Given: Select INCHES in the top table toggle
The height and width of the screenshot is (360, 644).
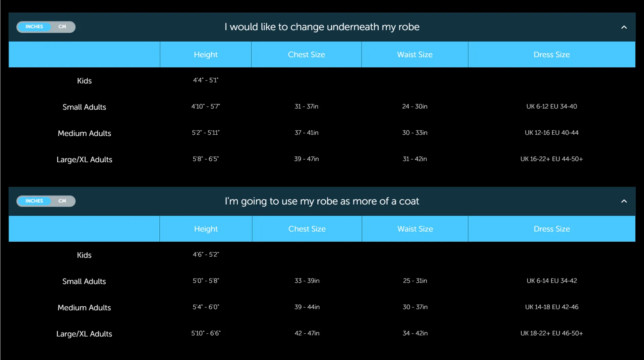Looking at the screenshot, I should click(x=34, y=27).
